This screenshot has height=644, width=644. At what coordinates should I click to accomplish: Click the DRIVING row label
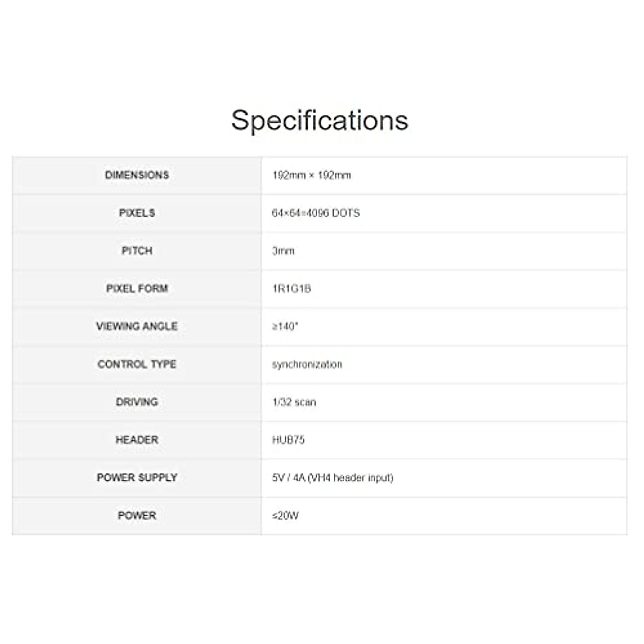point(137,402)
